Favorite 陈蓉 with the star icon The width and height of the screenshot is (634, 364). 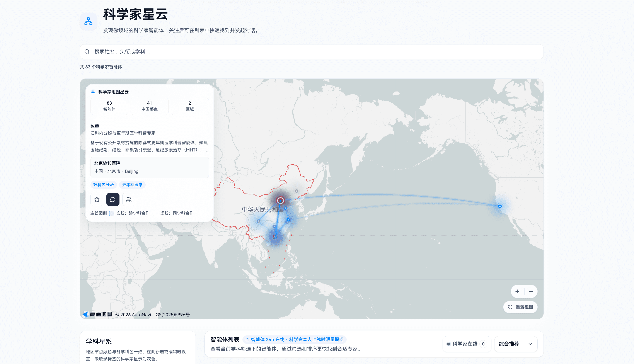97,199
